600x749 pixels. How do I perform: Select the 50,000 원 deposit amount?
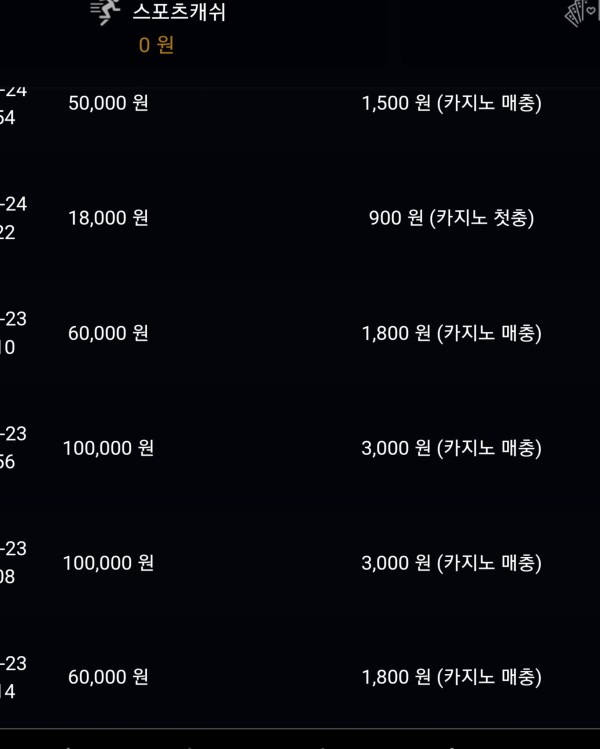click(108, 103)
